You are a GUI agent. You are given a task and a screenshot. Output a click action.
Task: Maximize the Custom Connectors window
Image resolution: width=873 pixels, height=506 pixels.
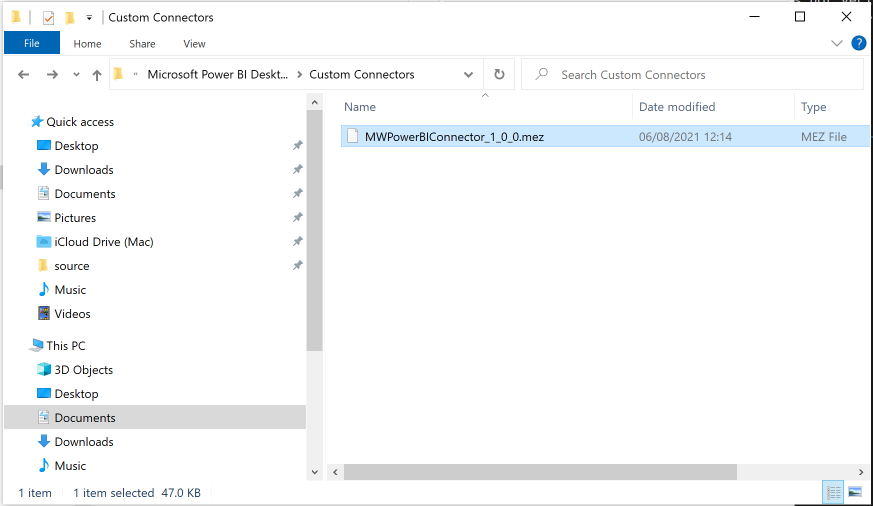[x=800, y=17]
